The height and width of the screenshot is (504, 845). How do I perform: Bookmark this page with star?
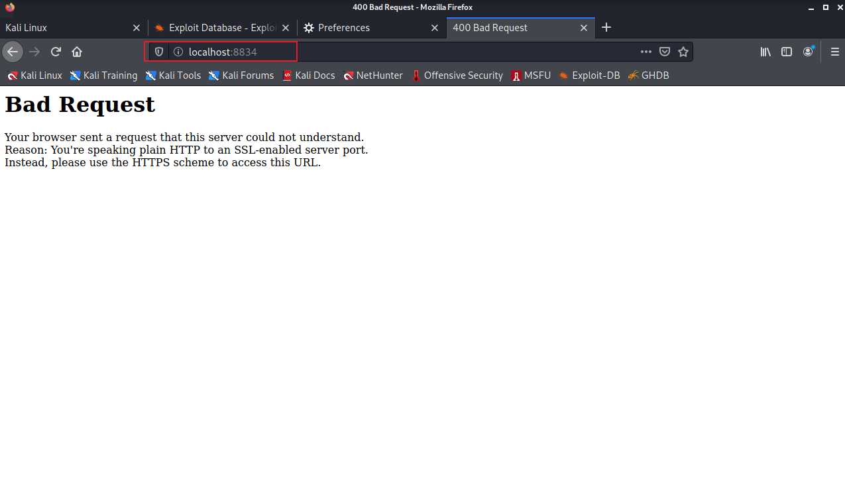pyautogui.click(x=683, y=52)
